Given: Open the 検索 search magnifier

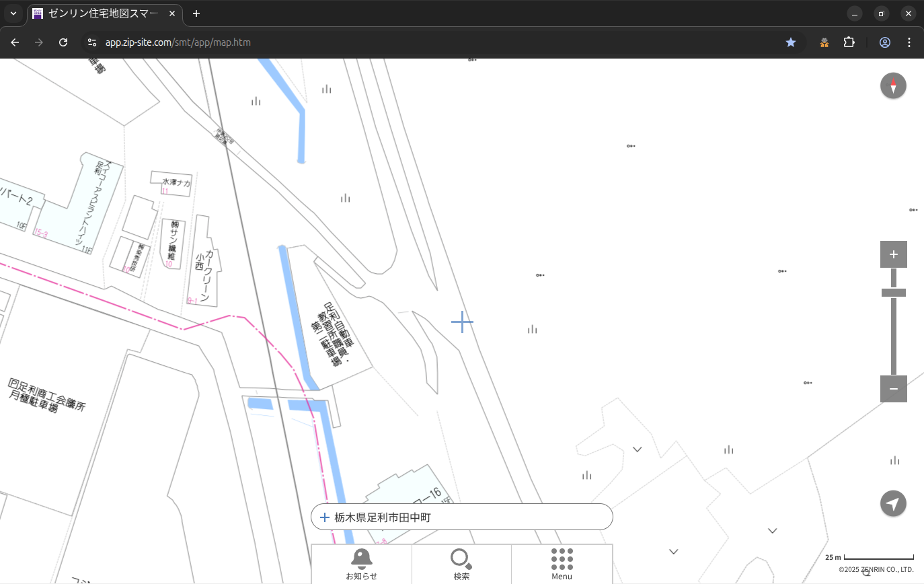Looking at the screenshot, I should 461,564.
